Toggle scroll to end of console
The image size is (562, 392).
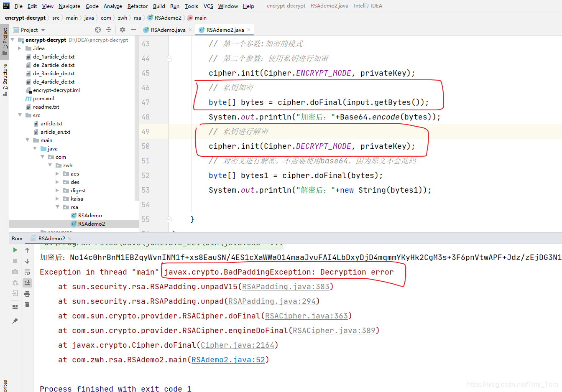click(27, 283)
